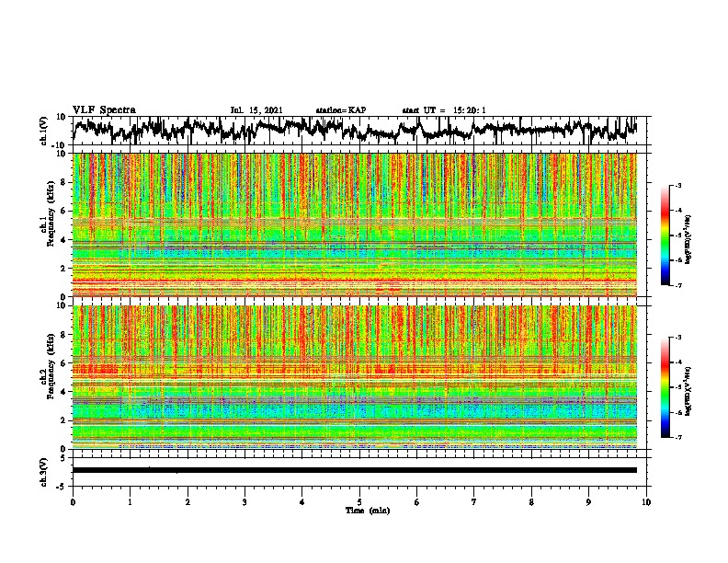Viewport: 728px width, 563px height.
Task: Click the "-5" label on ch.1 color scale
Action: click(x=678, y=236)
